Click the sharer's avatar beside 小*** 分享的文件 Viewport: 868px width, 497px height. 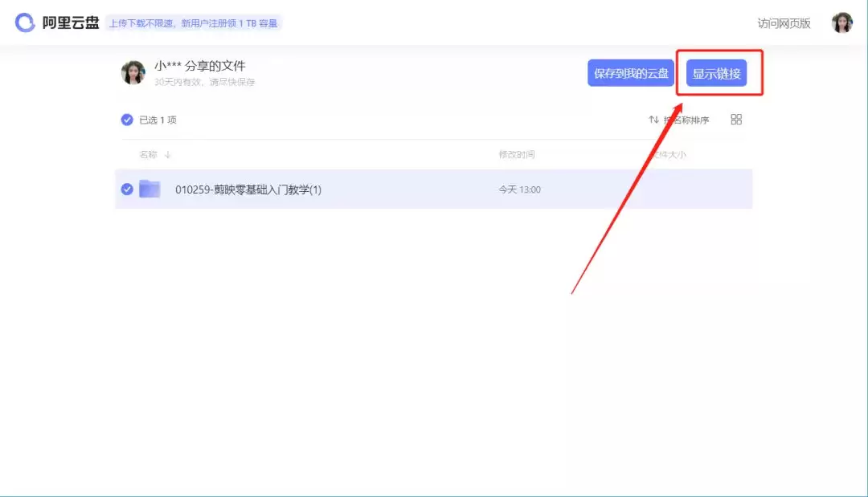point(133,72)
